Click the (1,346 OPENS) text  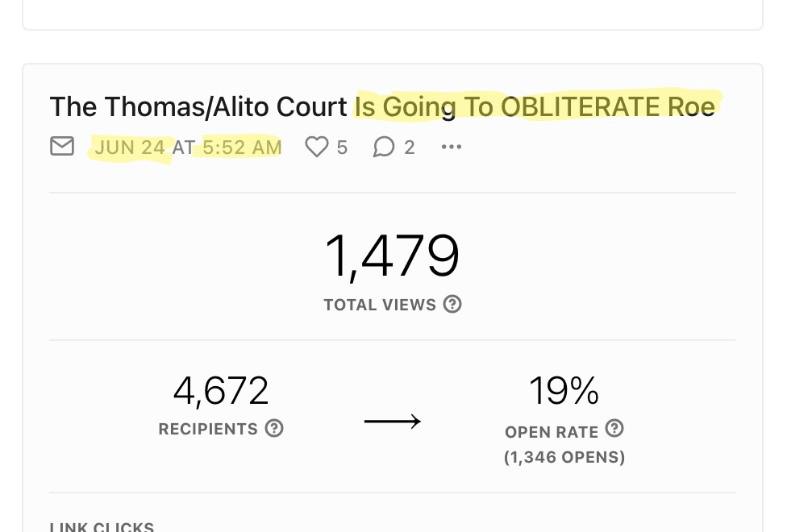pos(564,458)
